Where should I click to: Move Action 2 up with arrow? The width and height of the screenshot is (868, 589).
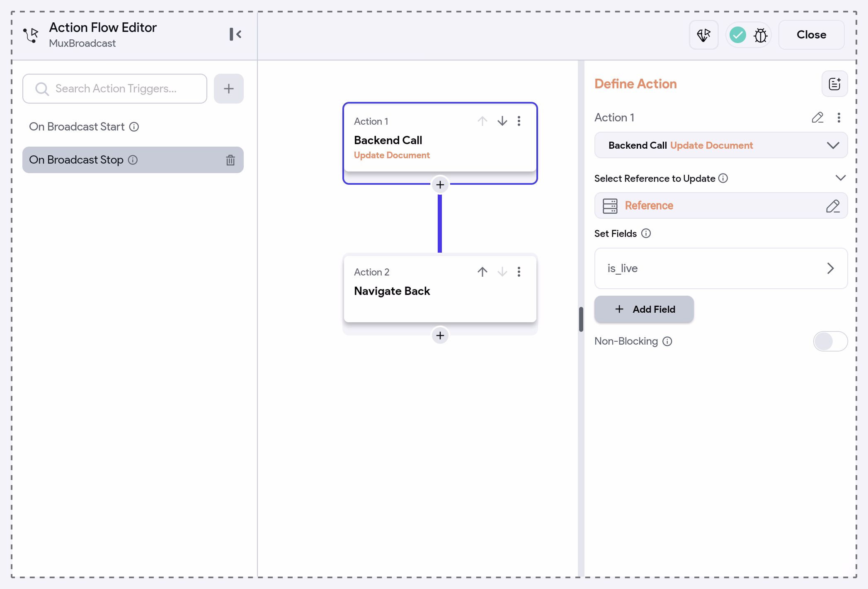[482, 272]
